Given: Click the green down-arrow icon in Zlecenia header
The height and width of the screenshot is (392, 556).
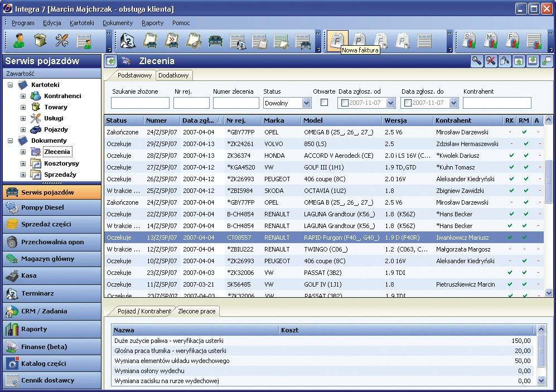Looking at the screenshot, I should (x=532, y=61).
